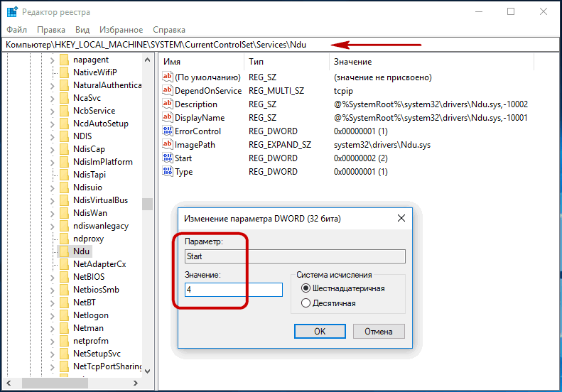The height and width of the screenshot is (392, 562).
Task: Open the Правка menu
Action: (51, 29)
